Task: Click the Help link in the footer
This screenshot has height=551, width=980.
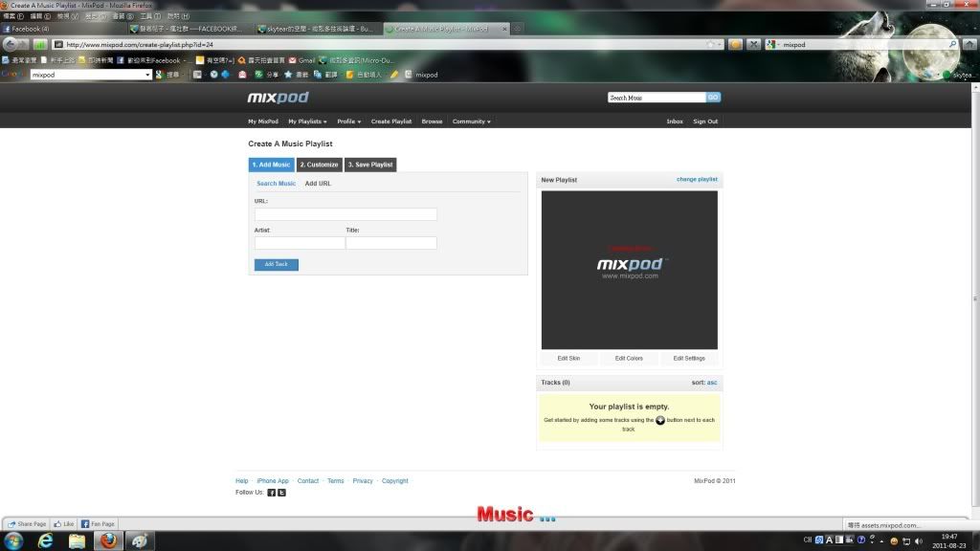Action: click(242, 481)
